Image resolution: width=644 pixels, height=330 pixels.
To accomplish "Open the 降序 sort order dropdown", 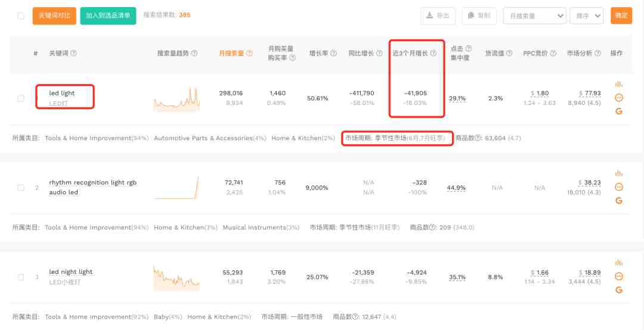I will pyautogui.click(x=587, y=16).
